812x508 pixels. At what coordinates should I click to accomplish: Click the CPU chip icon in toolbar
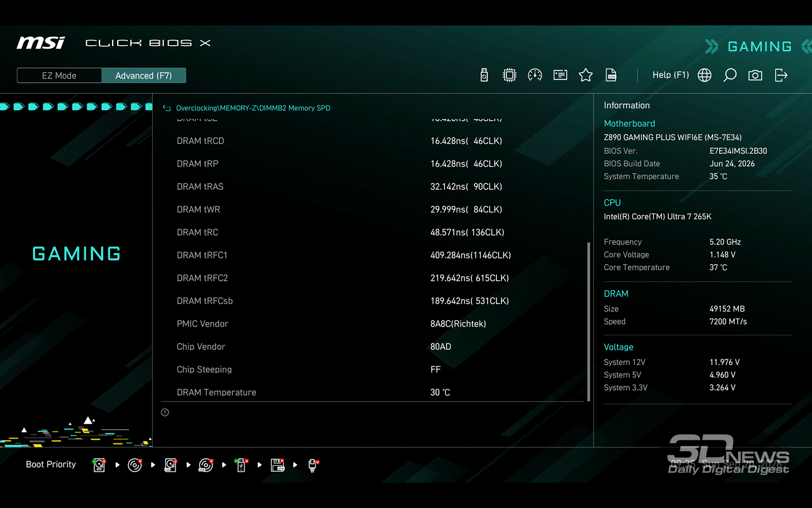(x=510, y=75)
